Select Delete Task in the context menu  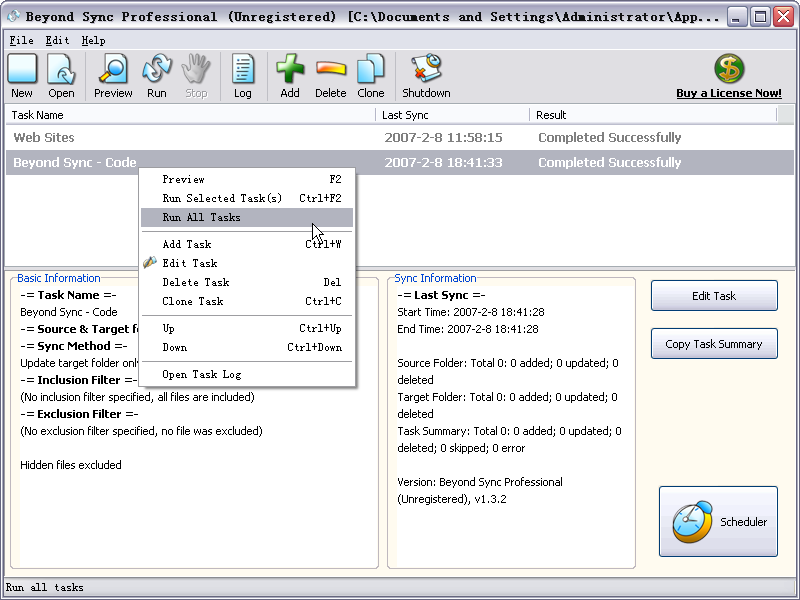[247, 282]
